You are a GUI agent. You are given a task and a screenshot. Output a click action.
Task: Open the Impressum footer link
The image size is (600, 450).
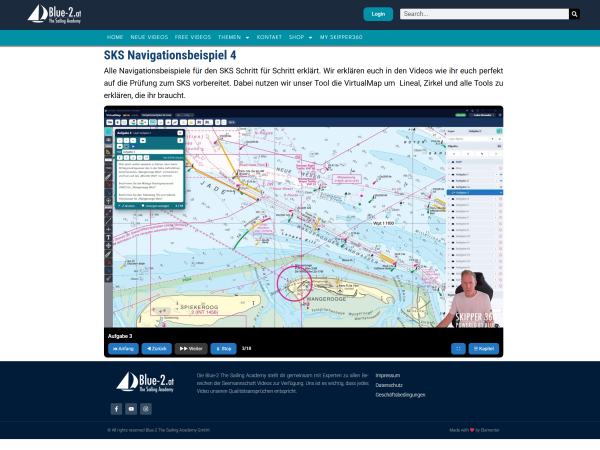(x=388, y=375)
